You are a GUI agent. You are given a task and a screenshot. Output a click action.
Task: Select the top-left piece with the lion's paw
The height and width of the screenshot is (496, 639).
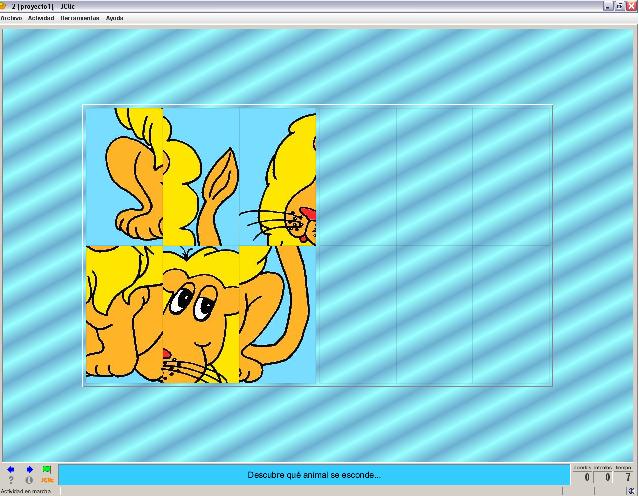coord(124,176)
